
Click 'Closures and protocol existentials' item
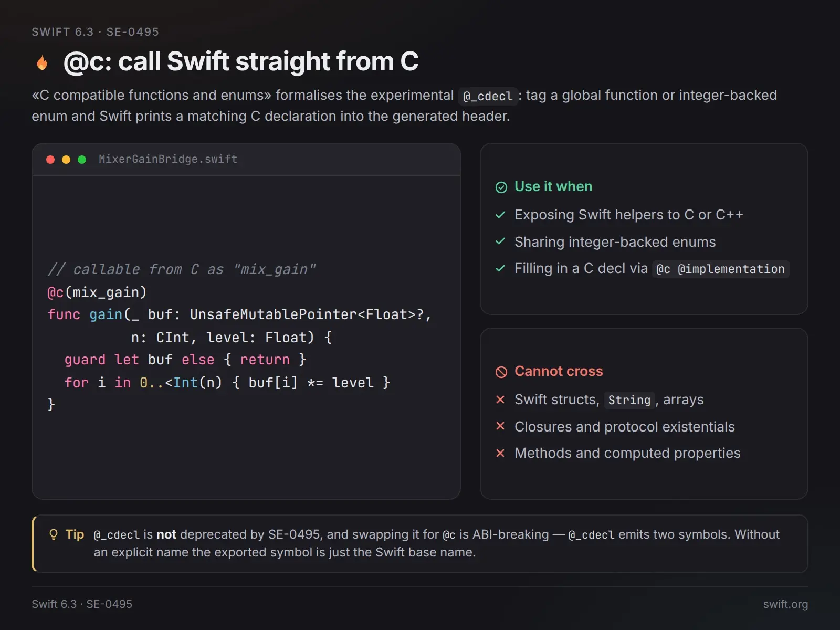tap(625, 427)
